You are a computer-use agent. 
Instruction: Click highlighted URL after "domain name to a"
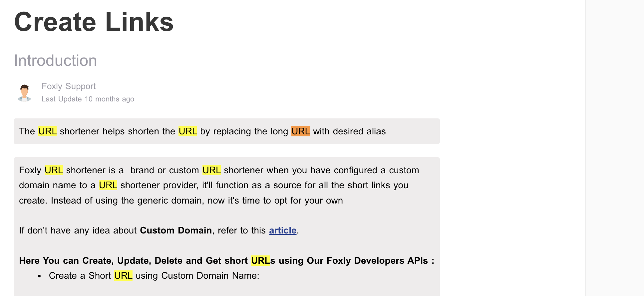(x=108, y=185)
